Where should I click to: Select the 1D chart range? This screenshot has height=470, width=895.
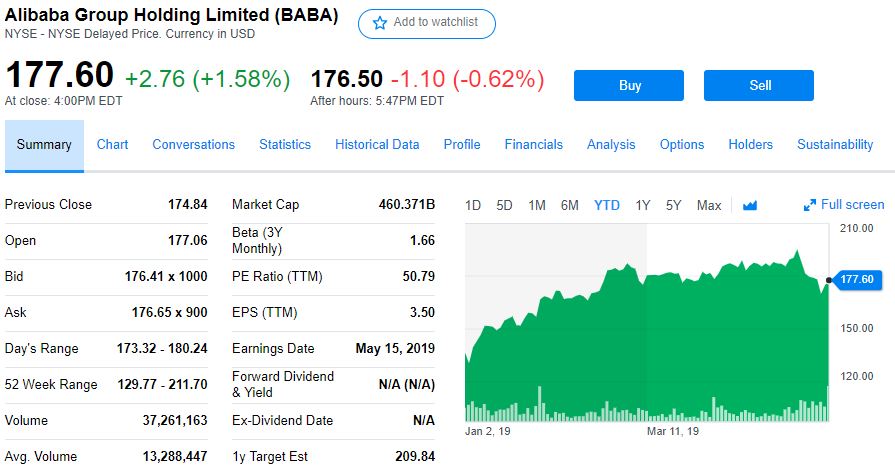click(473, 205)
